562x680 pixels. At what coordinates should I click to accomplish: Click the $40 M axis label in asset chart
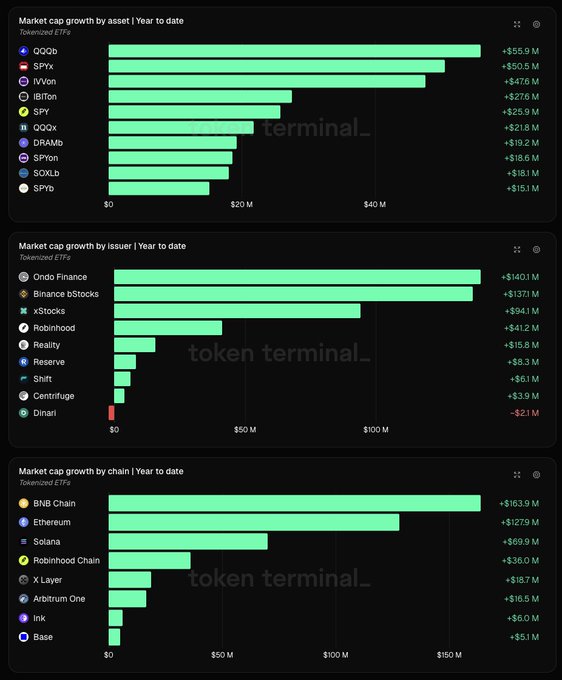pyautogui.click(x=375, y=204)
